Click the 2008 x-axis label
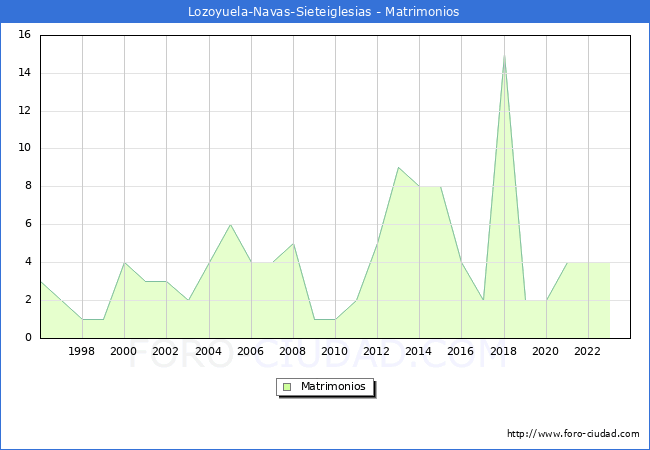Screen dimensions: 650x450 coord(292,351)
